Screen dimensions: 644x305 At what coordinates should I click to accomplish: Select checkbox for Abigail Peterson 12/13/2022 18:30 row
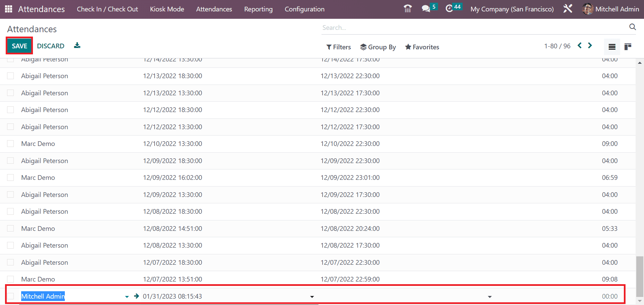(11, 76)
